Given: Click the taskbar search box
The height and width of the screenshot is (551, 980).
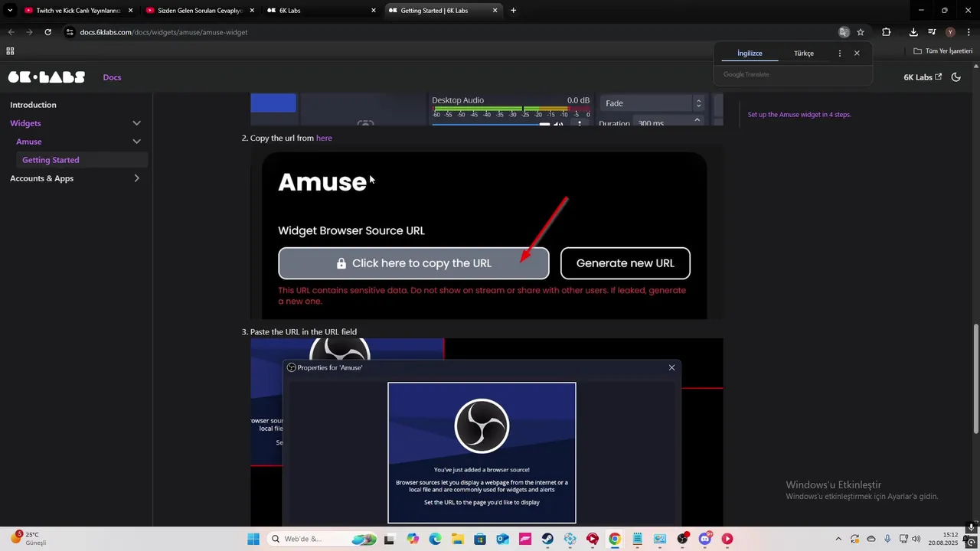Looking at the screenshot, I should point(323,539).
